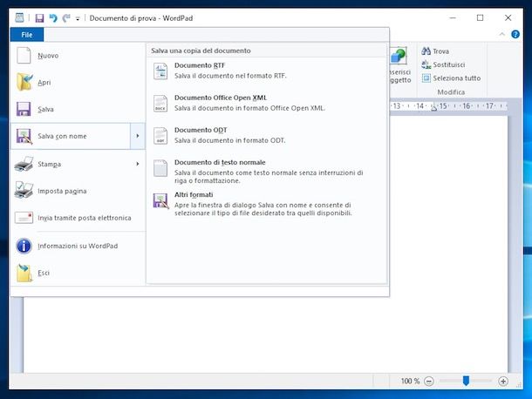Click the zoom out minus button
This screenshot has width=532, height=399.
(429, 382)
